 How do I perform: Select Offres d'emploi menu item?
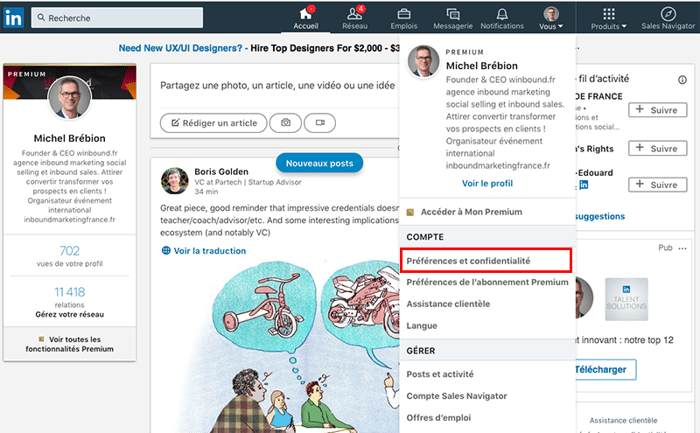click(438, 418)
